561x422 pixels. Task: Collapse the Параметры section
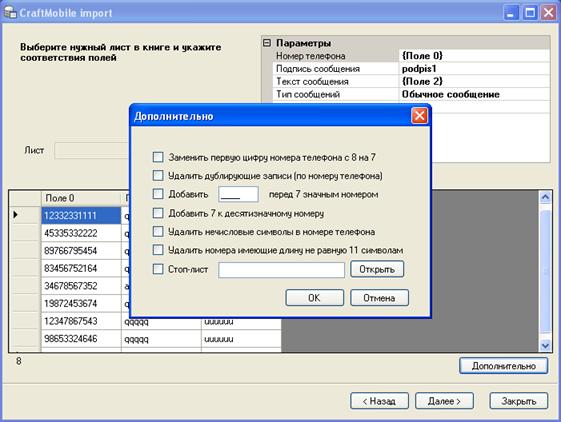tap(267, 43)
